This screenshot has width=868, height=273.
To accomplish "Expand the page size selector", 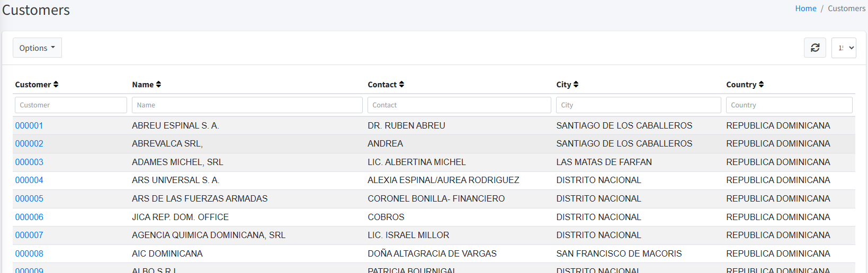I will point(843,48).
